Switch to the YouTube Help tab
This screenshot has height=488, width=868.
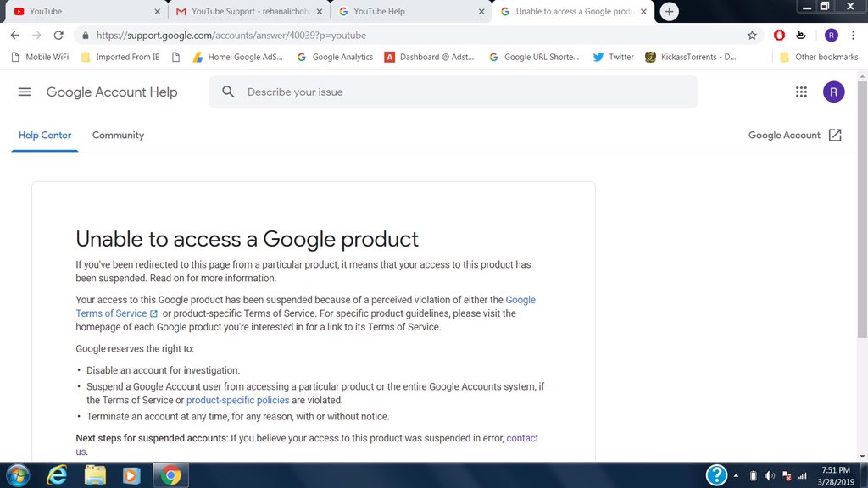[x=407, y=12]
